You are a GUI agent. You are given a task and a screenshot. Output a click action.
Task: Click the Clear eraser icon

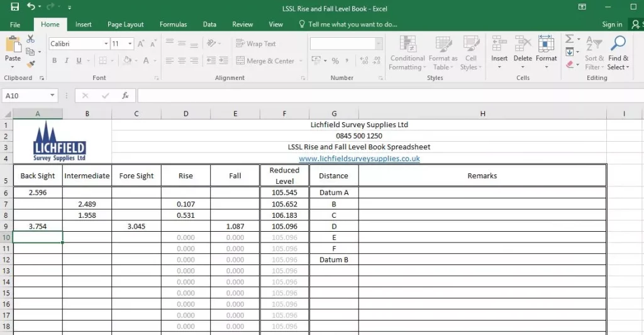(x=570, y=64)
